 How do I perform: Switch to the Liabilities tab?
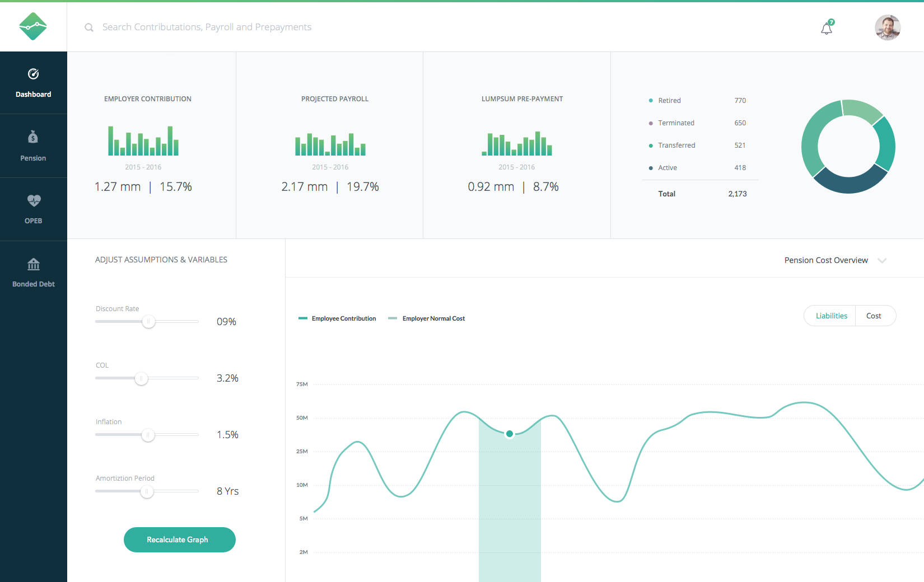(x=831, y=316)
